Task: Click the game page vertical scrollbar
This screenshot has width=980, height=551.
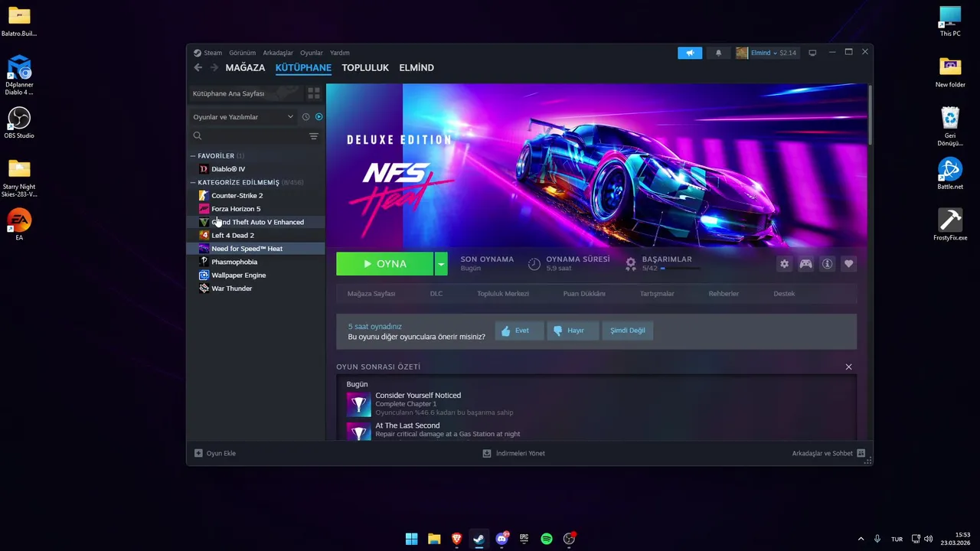Action: pos(870,115)
